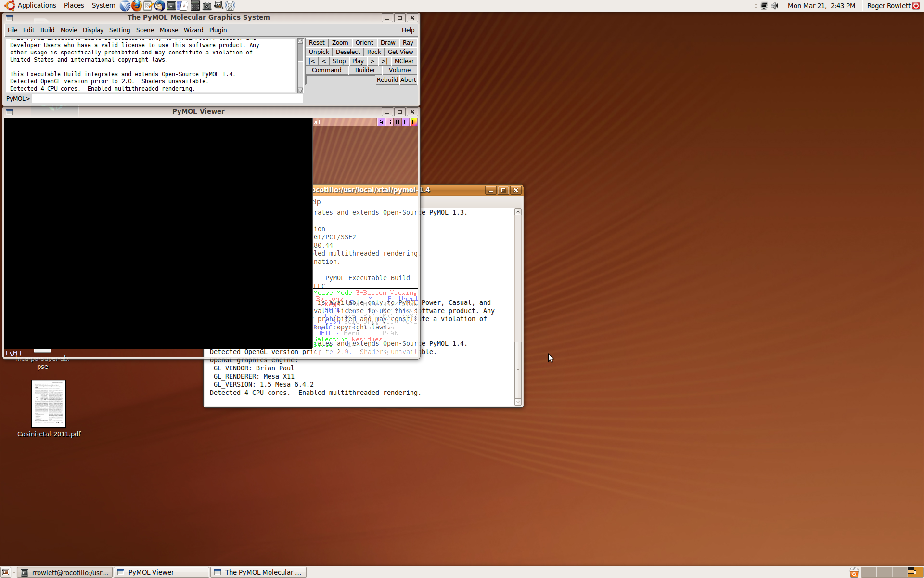Toggle the Rock button in PyMOL
This screenshot has width=924, height=578.
pos(373,52)
